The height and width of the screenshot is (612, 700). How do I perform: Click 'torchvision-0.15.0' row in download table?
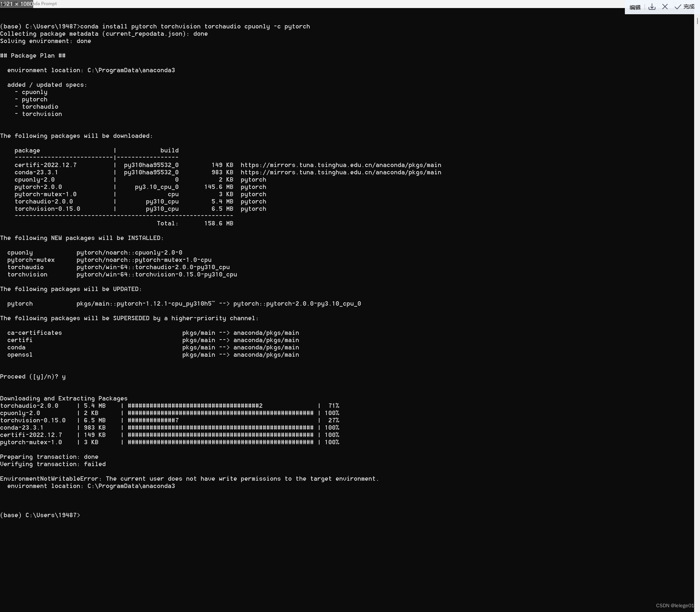(x=140, y=209)
